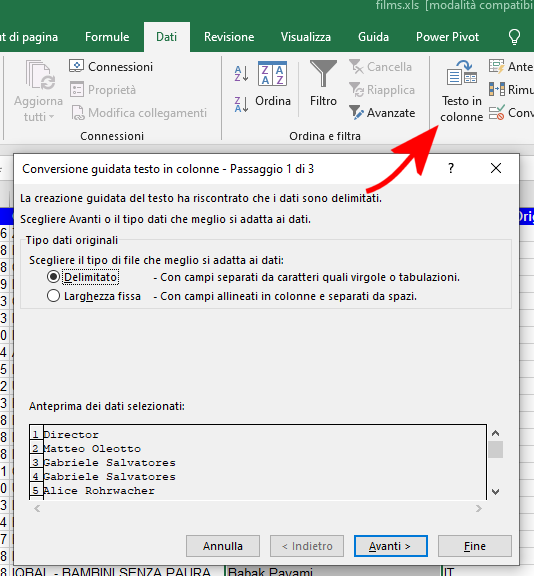Click preview scroll up arrow
The height and width of the screenshot is (576, 534).
(495, 433)
